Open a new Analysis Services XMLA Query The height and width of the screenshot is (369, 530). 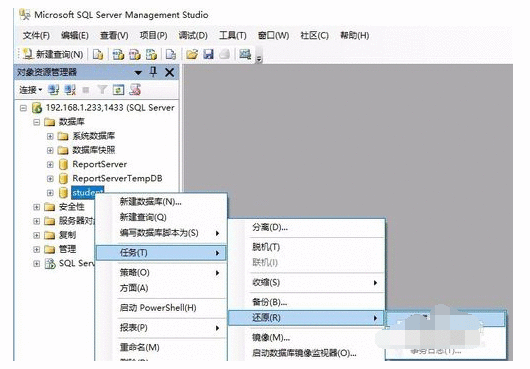click(151, 54)
